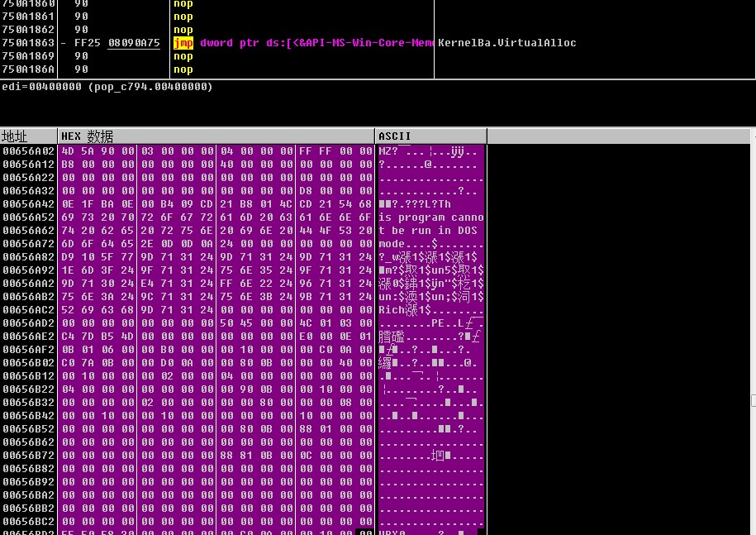Click the 'Rich' ASCII text in the dump
This screenshot has width=756, height=535.
tap(392, 310)
